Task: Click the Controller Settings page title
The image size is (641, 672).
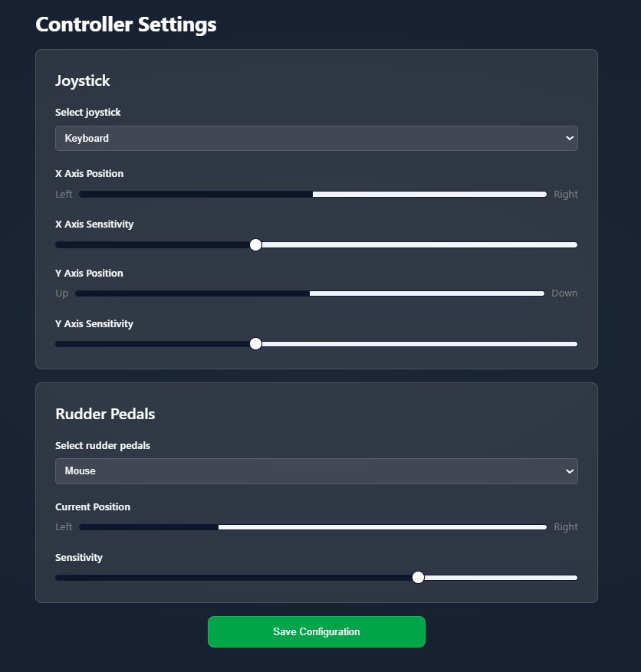Action: 126,24
